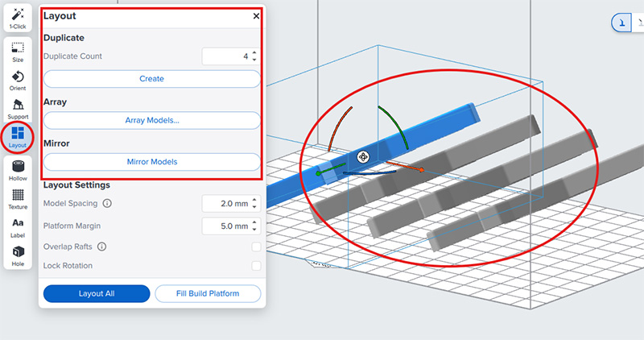Click the Layout All button
The width and height of the screenshot is (644, 340).
point(97,293)
